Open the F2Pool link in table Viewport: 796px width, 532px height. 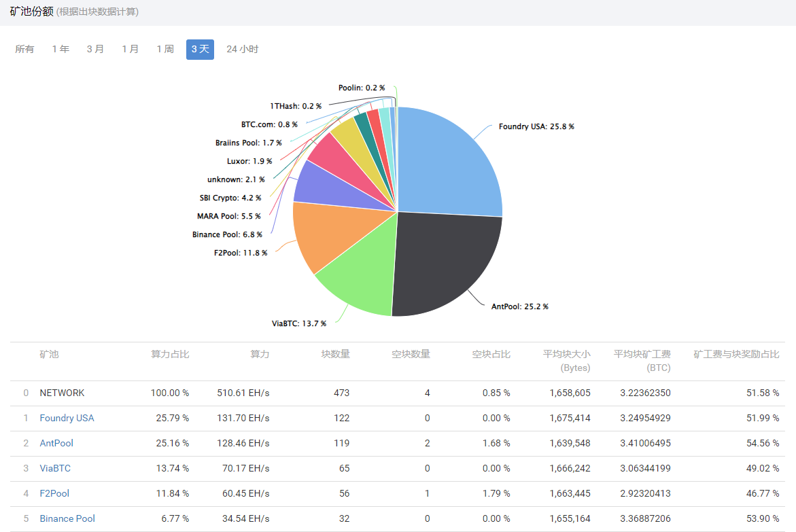pos(54,493)
